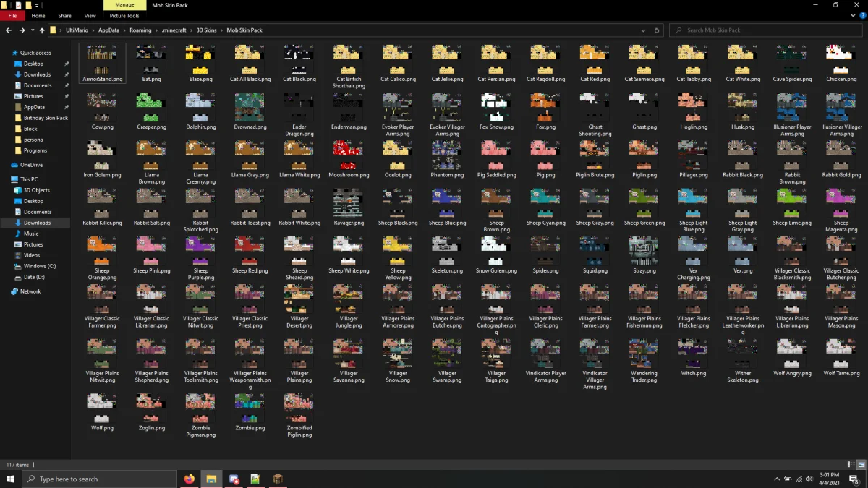Viewport: 868px width, 488px height.
Task: Select the Blaze.png file thumbnail
Action: point(200,59)
